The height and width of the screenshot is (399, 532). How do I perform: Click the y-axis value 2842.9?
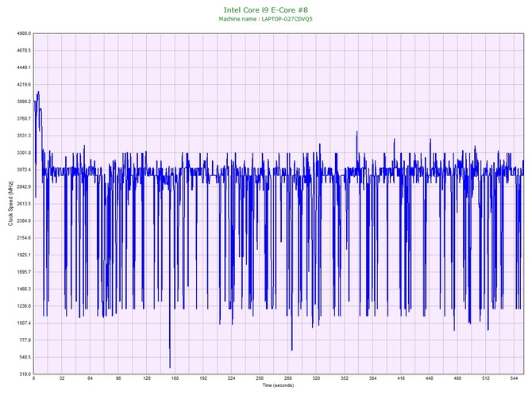[x=24, y=186]
